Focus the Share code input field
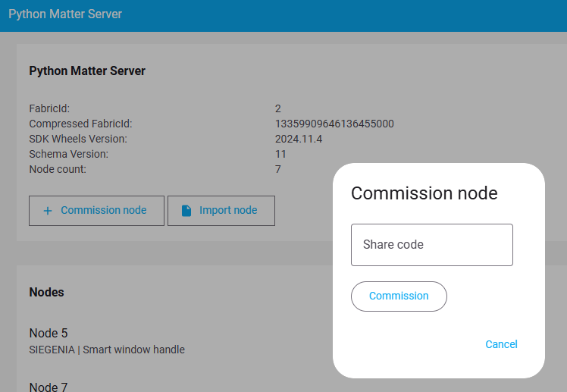The image size is (567, 392). click(431, 245)
